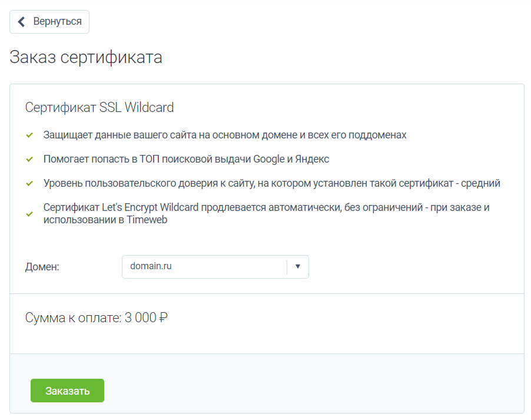
Task: Click the checkmark beside the Let's Encrypt line
Action: pyautogui.click(x=29, y=214)
